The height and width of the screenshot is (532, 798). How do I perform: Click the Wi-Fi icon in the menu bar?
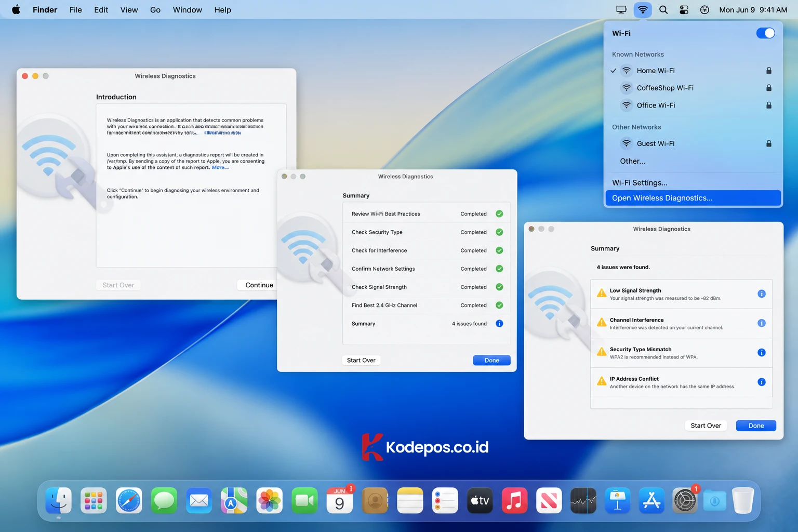coord(643,9)
